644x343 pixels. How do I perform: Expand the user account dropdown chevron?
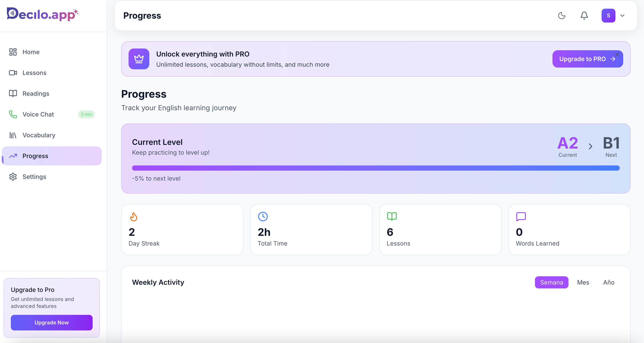click(x=622, y=16)
